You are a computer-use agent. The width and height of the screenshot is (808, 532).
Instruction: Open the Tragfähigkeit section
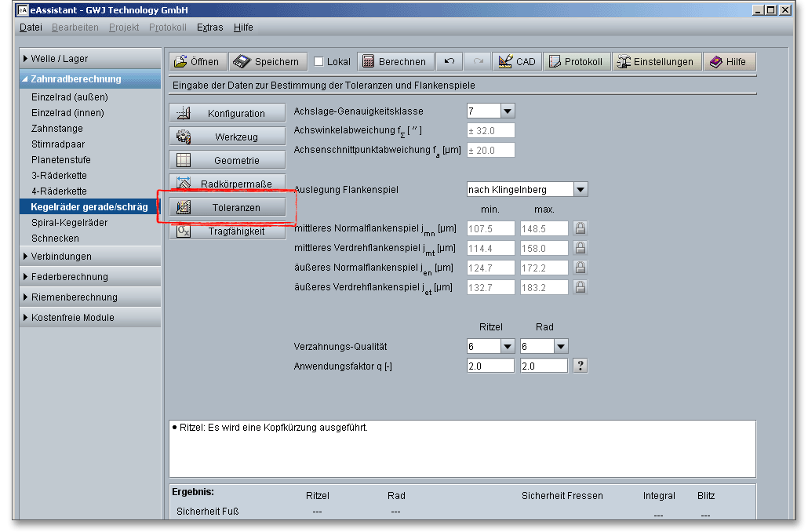click(227, 231)
